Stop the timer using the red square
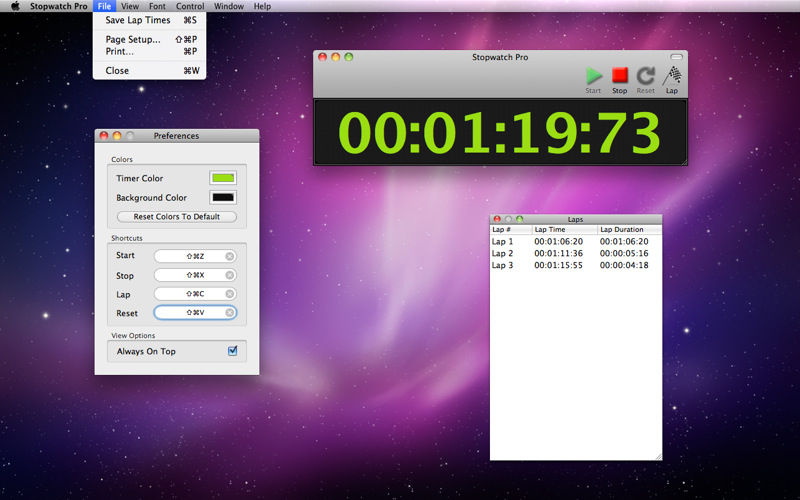 [x=619, y=76]
